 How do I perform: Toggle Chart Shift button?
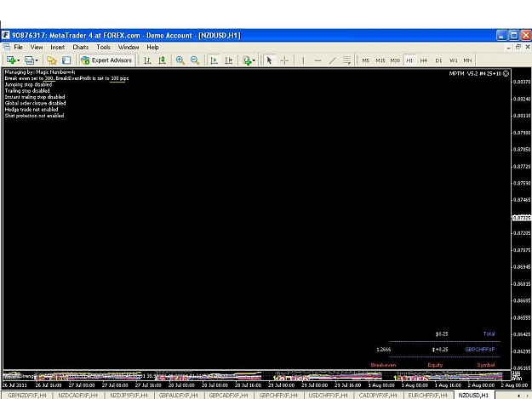pos(229,60)
